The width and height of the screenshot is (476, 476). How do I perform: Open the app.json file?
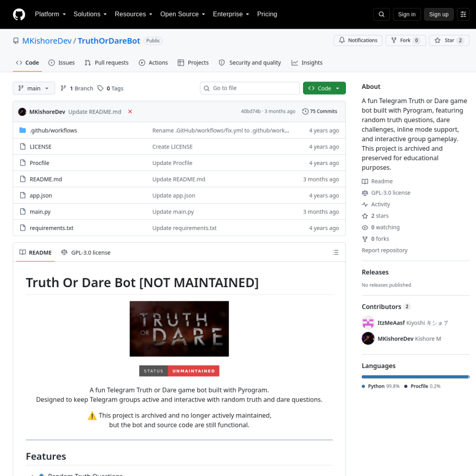[x=41, y=196]
